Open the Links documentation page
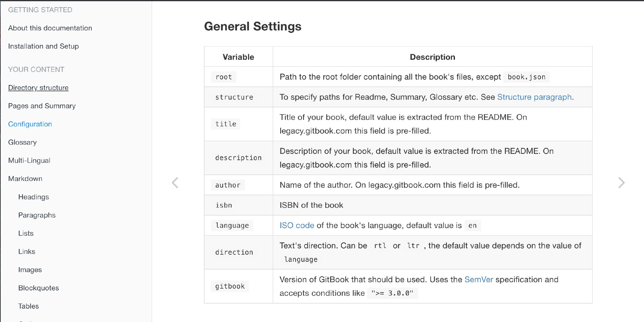 (x=27, y=251)
